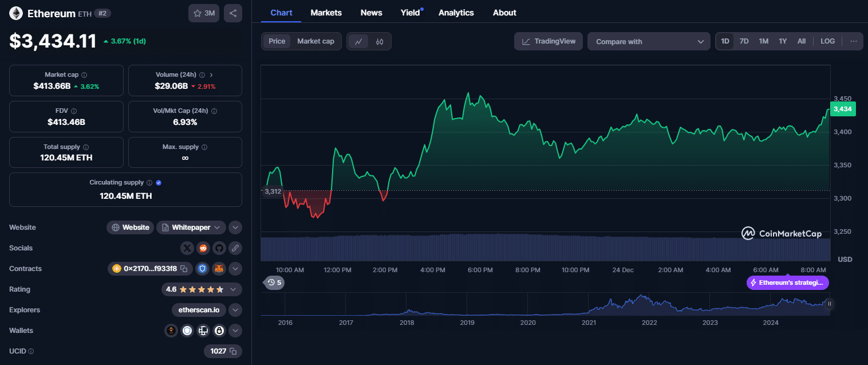
Task: Copy the UCID 1027 value
Action: 233,351
